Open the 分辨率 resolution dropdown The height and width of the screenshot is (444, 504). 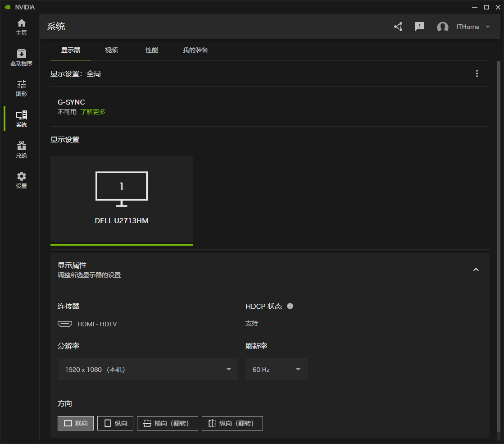148,369
